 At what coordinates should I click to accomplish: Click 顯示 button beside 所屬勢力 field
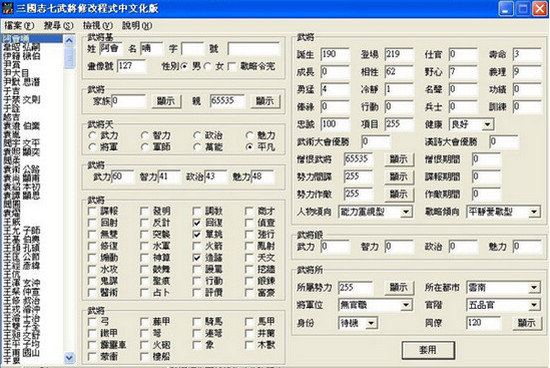(400, 288)
